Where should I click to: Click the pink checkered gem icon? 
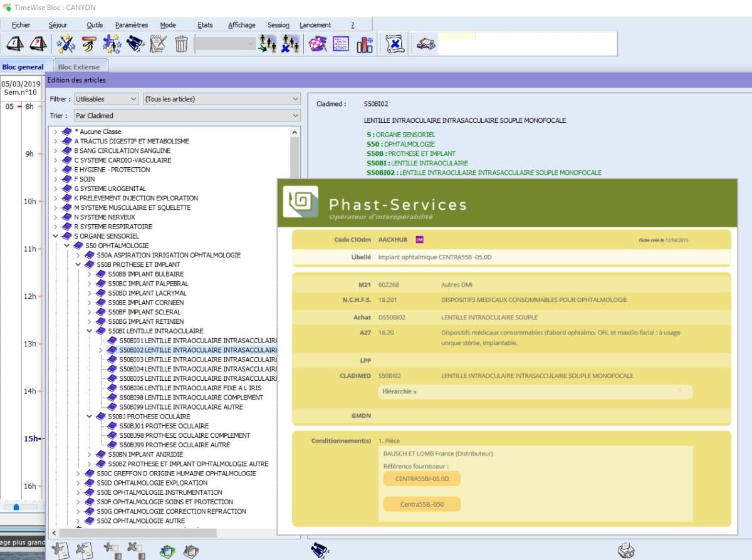tap(318, 44)
